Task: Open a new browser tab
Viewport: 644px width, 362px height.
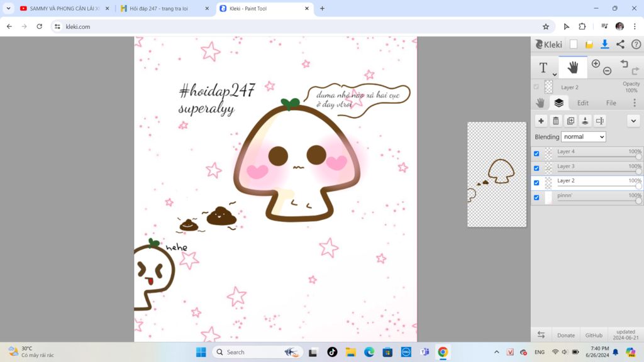Action: tap(322, 8)
